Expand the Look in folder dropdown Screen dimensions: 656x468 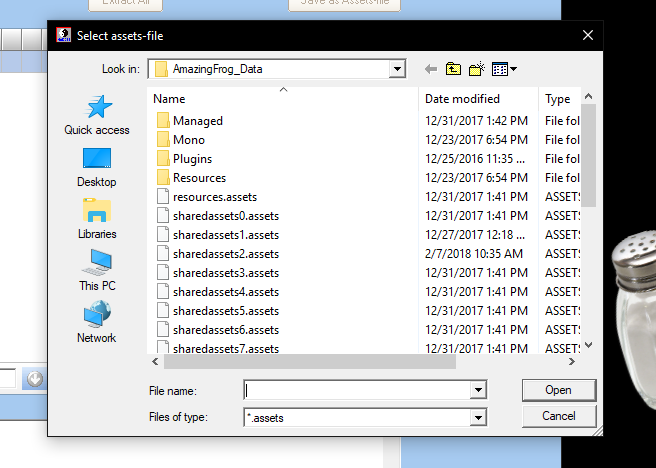[x=397, y=69]
